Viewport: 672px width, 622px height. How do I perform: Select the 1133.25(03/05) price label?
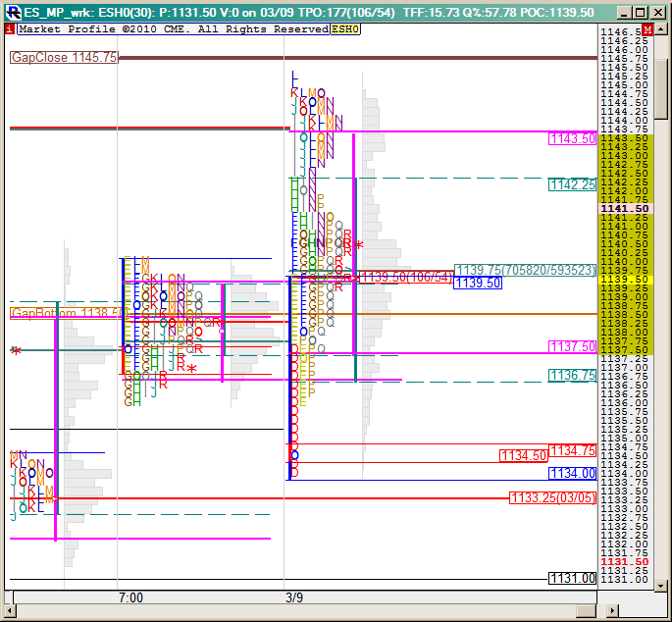point(552,497)
